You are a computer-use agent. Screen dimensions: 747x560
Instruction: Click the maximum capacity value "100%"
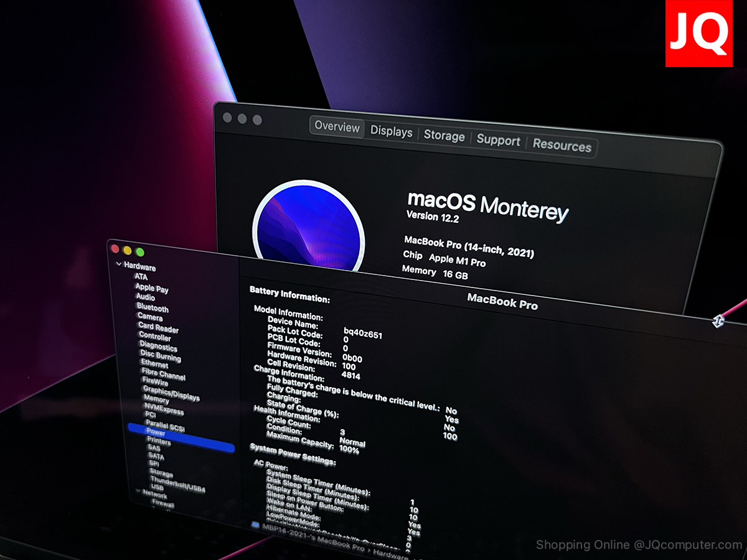349,449
